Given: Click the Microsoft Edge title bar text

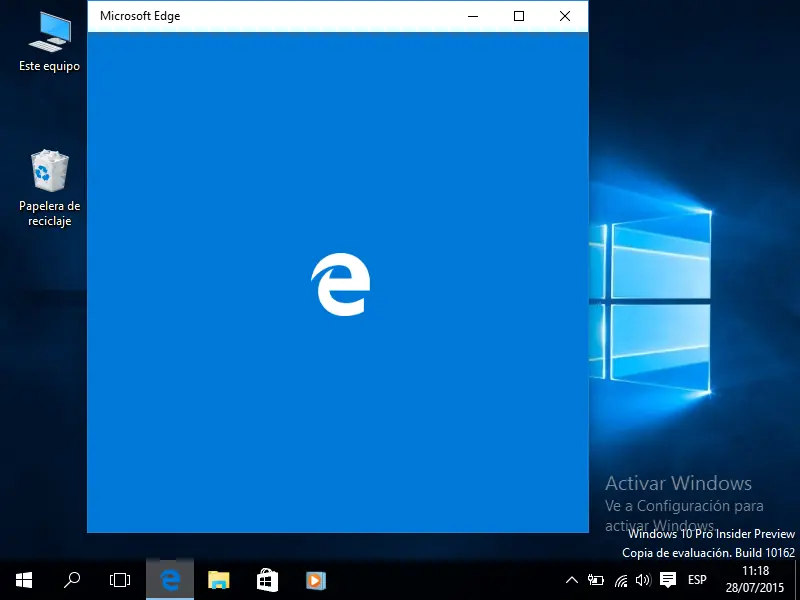Looking at the screenshot, I should click(140, 16).
